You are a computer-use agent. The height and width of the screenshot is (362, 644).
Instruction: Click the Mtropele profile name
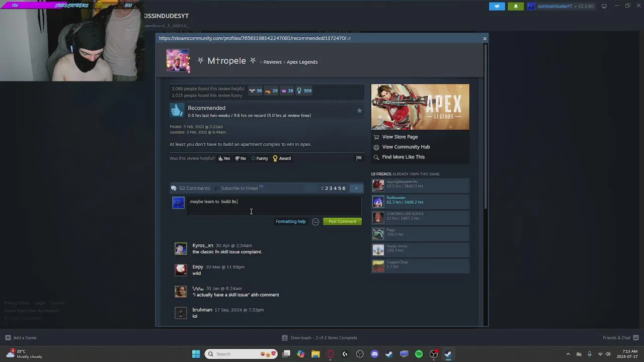click(x=226, y=61)
